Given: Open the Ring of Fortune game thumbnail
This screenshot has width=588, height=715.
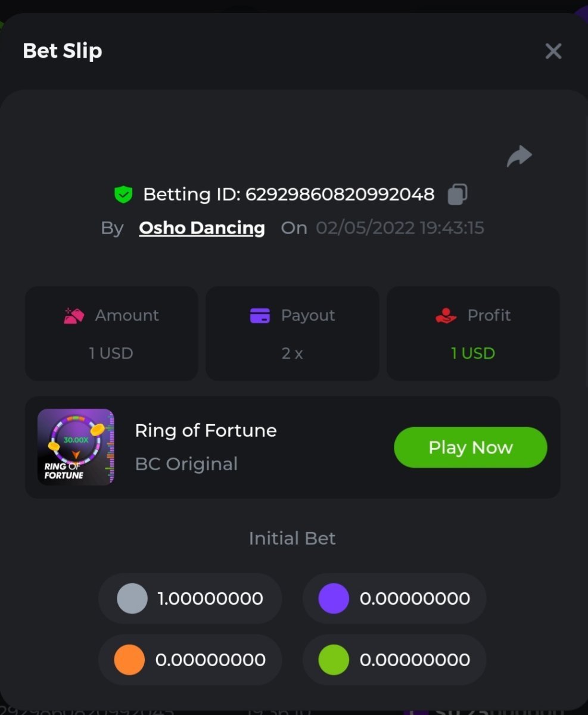Looking at the screenshot, I should click(76, 447).
